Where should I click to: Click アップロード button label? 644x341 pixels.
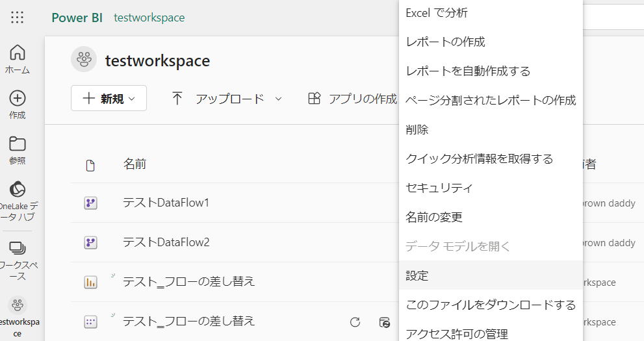pos(230,99)
